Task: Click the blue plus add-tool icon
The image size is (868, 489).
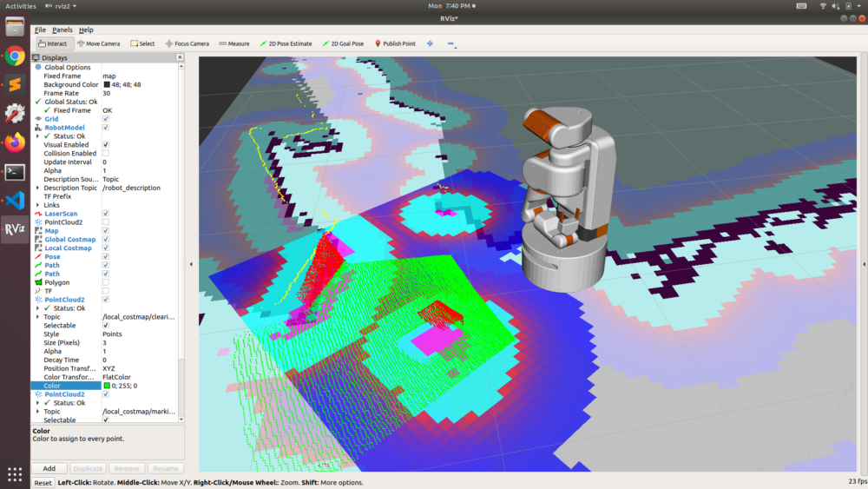Action: pos(430,43)
